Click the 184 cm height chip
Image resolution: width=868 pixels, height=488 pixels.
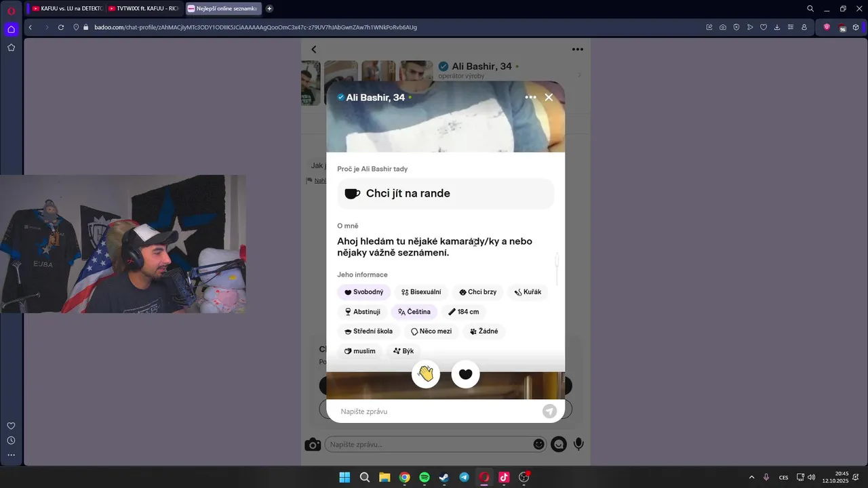464,312
